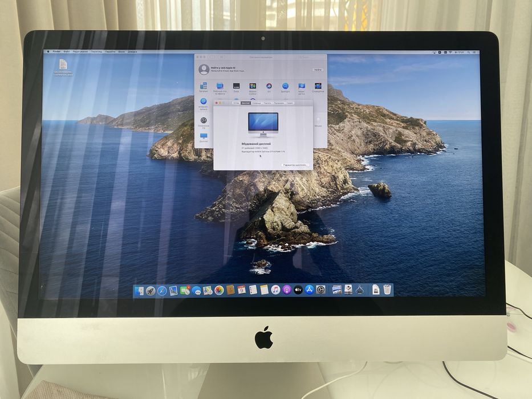This screenshot has height=399, width=532.
Task: Open Finder from the Dock
Action: 139,291
